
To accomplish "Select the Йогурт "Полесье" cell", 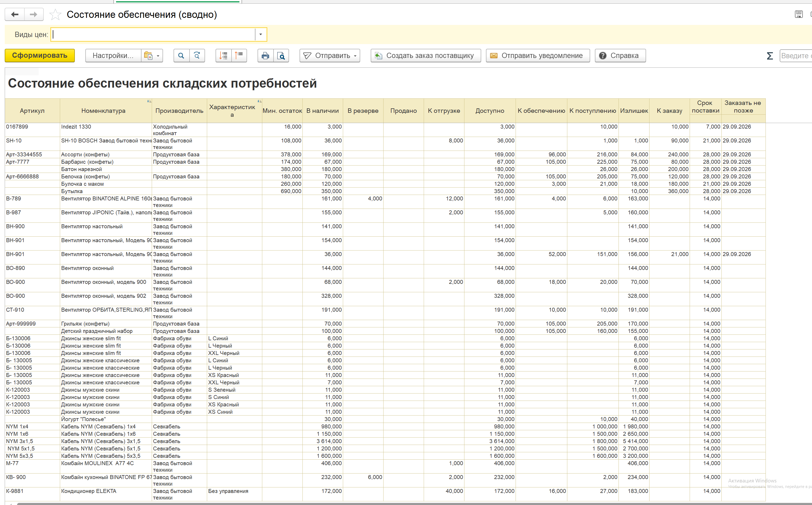I will pos(106,419).
